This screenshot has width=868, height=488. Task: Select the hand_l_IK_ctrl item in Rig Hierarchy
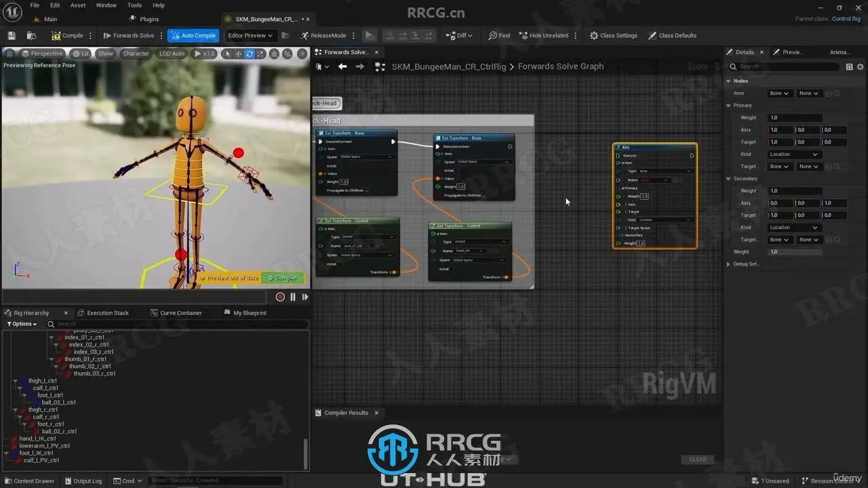(x=37, y=439)
